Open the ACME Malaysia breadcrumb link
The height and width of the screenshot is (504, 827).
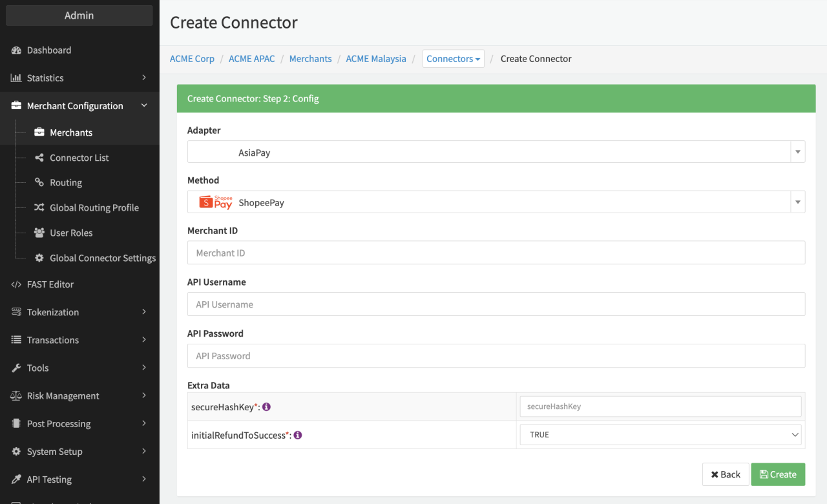pyautogui.click(x=376, y=59)
